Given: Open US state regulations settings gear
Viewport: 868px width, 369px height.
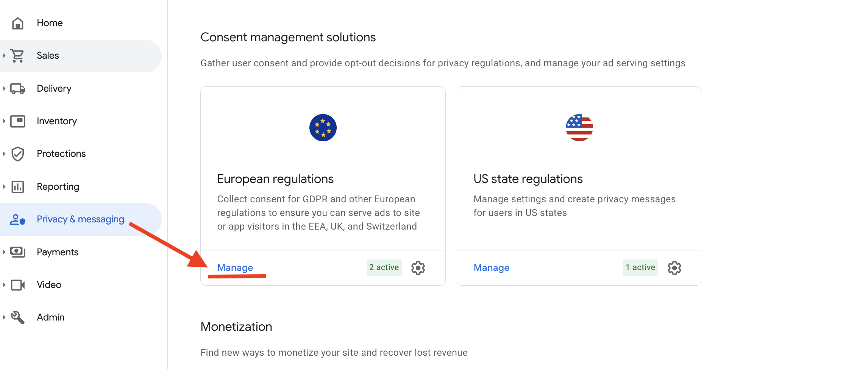Looking at the screenshot, I should tap(674, 268).
